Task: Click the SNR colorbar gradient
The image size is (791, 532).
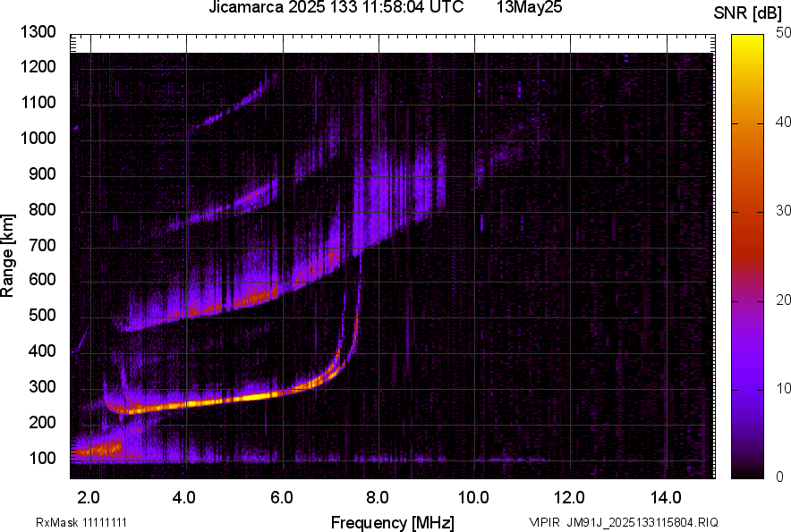Action: coord(747,257)
